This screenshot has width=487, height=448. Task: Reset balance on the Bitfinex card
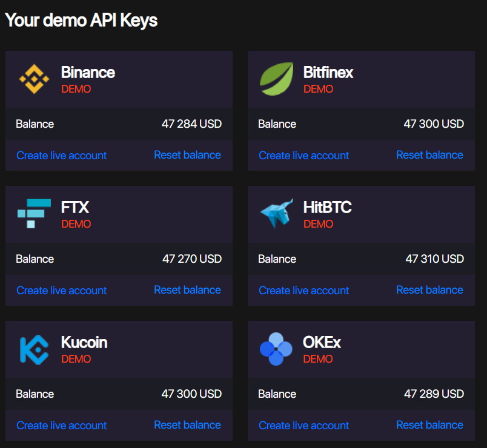click(429, 154)
